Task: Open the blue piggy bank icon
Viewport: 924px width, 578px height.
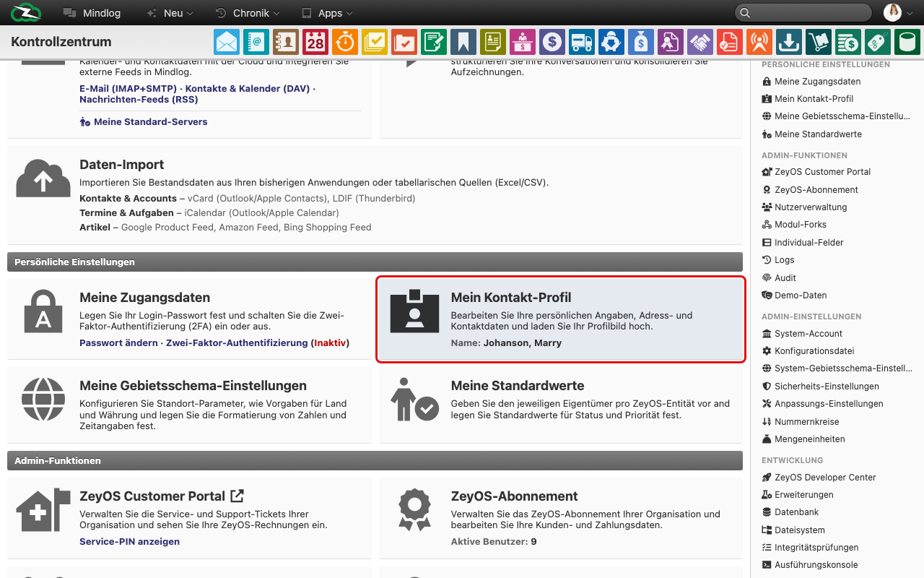Action: pos(611,42)
